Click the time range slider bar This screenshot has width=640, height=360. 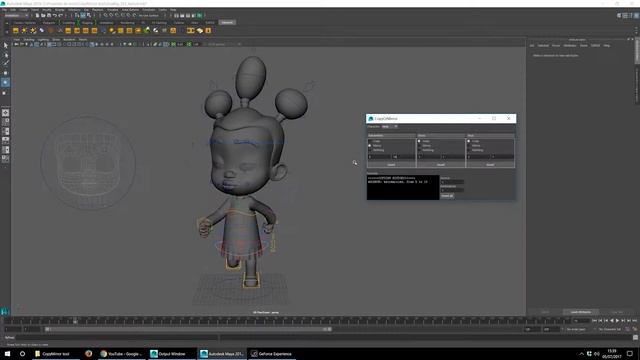(x=188, y=329)
